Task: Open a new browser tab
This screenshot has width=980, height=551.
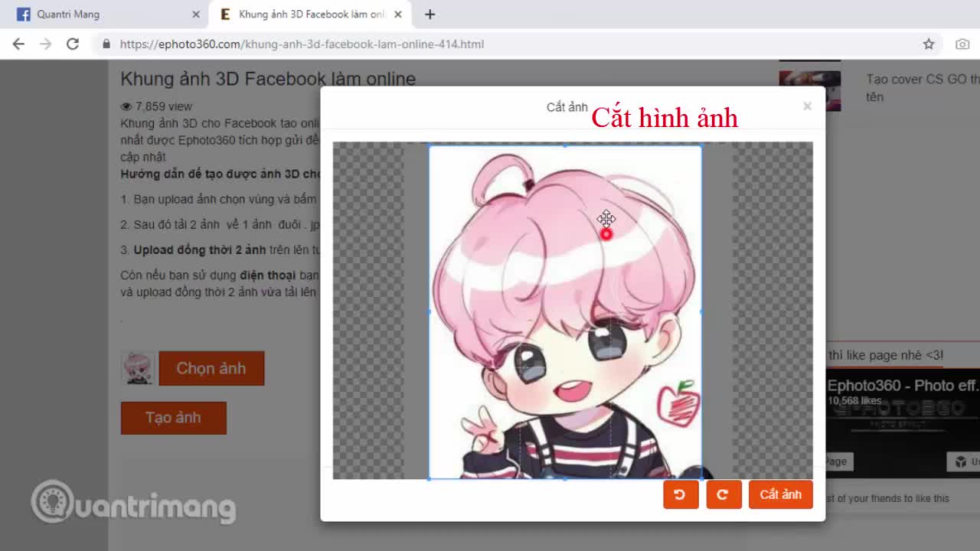Action: [x=430, y=14]
